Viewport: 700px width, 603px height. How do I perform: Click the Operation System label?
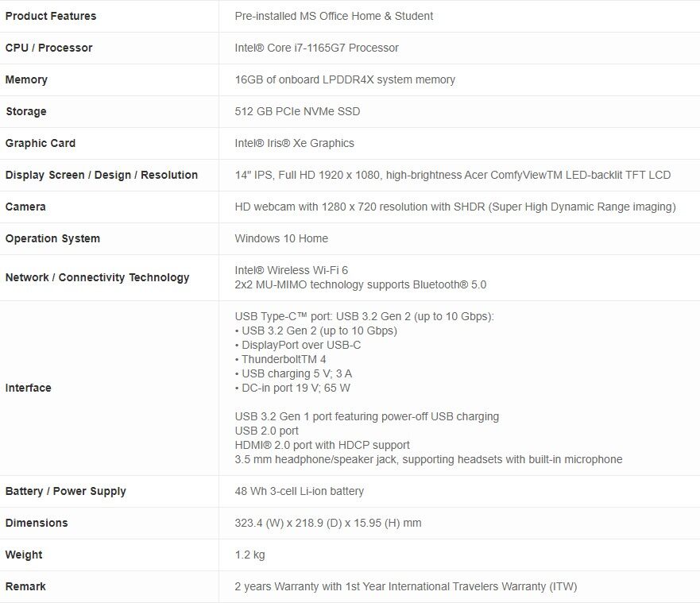coord(52,238)
